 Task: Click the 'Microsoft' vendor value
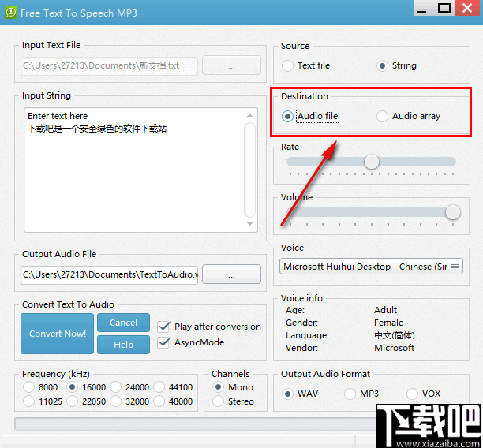point(394,348)
